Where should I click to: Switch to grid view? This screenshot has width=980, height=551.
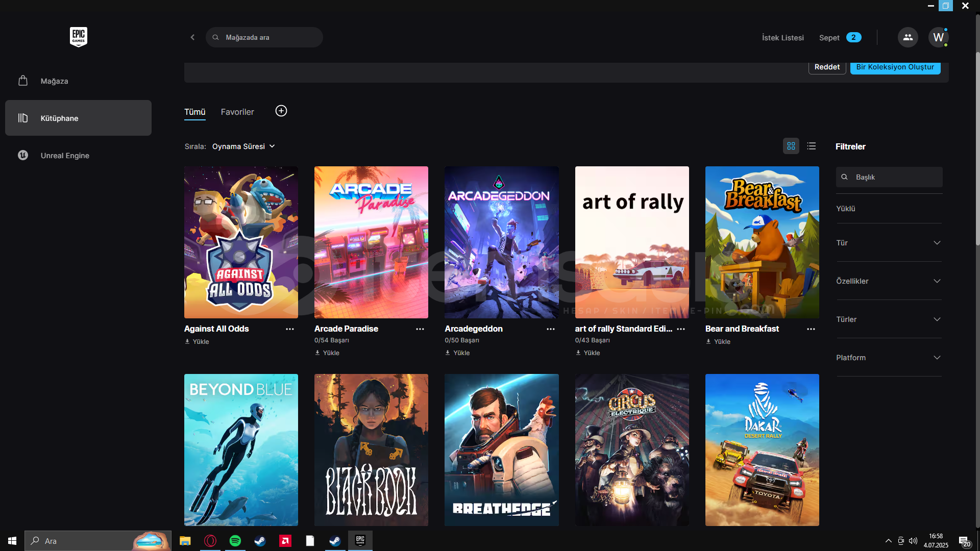coord(791,146)
